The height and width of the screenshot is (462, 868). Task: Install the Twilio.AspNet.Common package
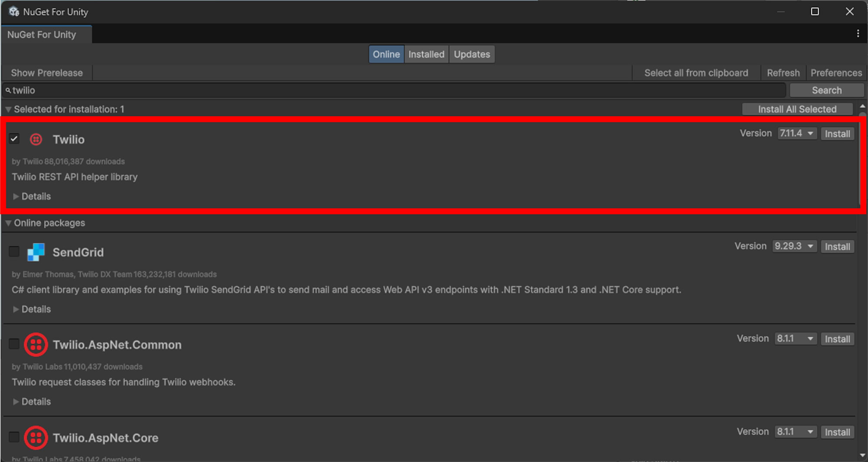point(837,339)
